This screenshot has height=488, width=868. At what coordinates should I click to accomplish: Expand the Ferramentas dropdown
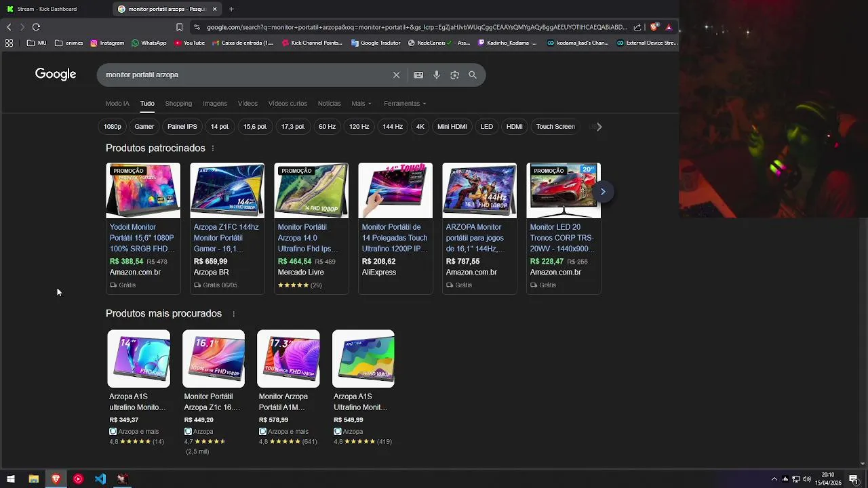tap(405, 104)
